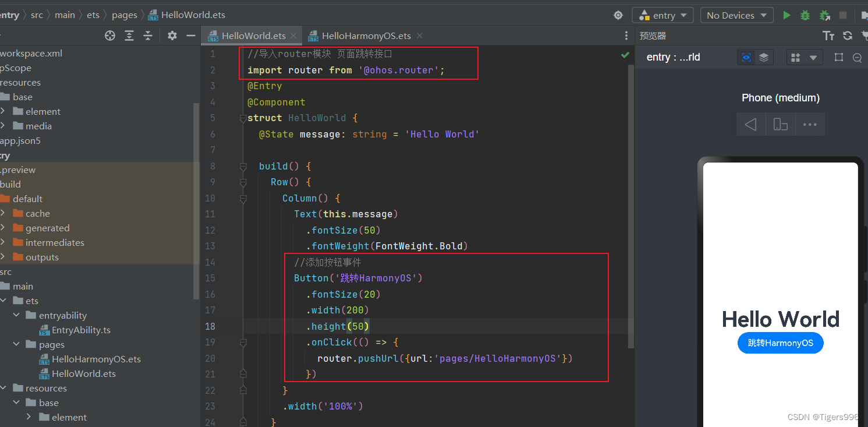
Task: Click the 跳转HarmonyOS button in preview
Action: coord(780,343)
